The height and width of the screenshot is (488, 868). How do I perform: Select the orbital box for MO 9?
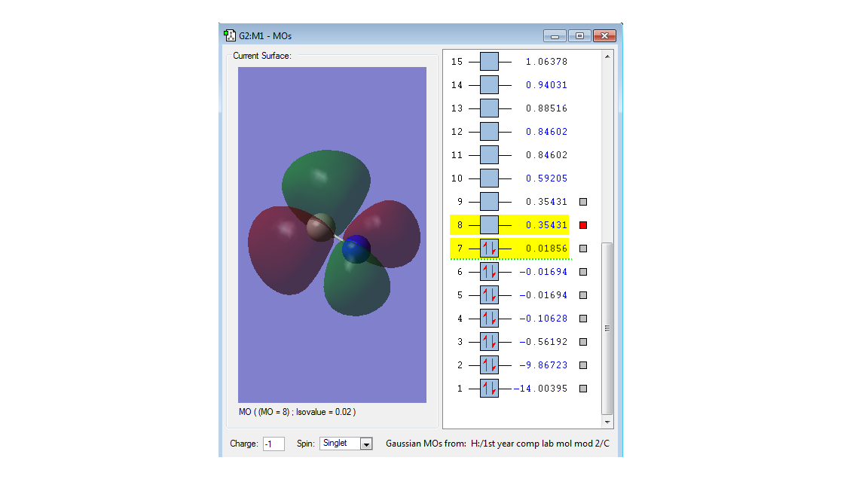click(x=489, y=201)
